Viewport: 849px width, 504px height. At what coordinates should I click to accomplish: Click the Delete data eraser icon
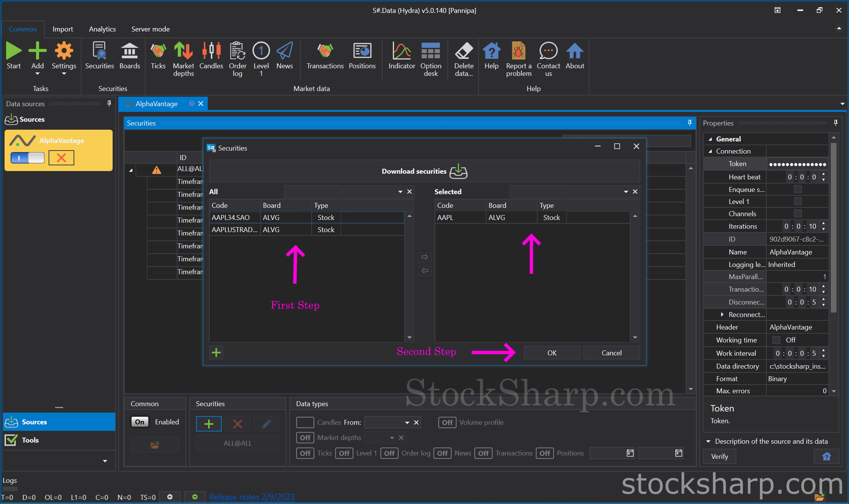click(x=464, y=51)
